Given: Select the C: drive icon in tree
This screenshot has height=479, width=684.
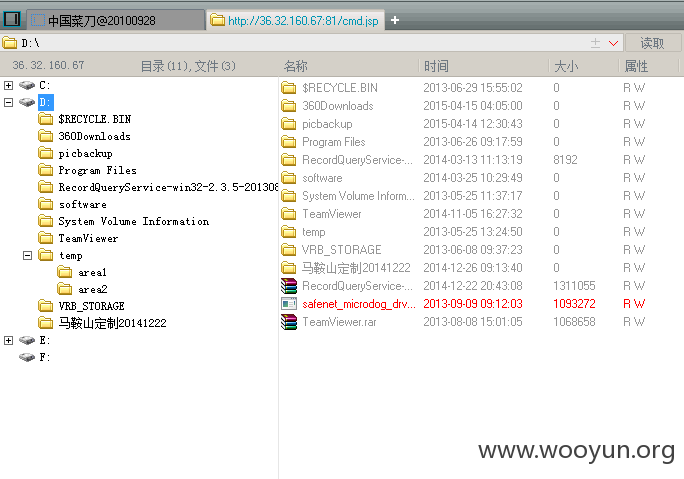Looking at the screenshot, I should (27, 85).
